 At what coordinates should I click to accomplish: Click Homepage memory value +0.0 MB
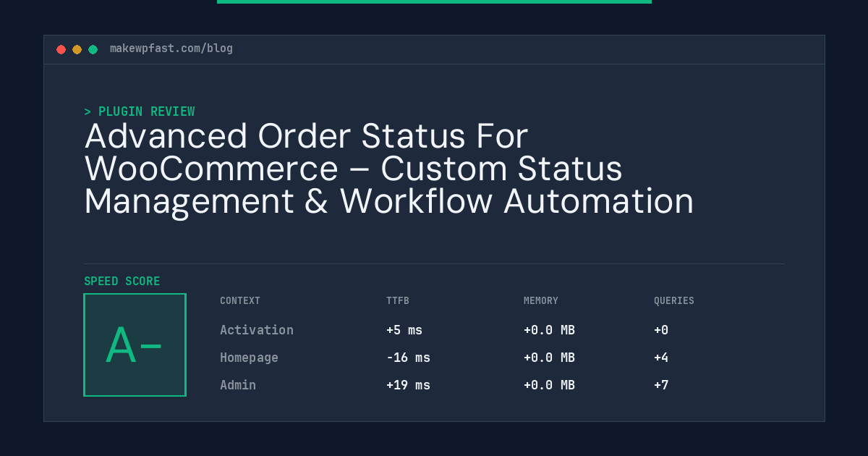pos(549,358)
